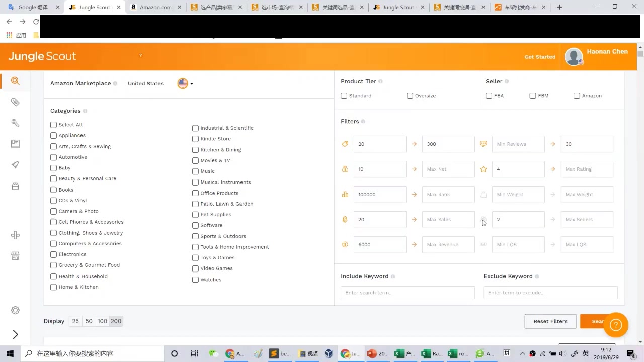Check the Sports & Outdoors category
This screenshot has width=644, height=362.
[195, 236]
